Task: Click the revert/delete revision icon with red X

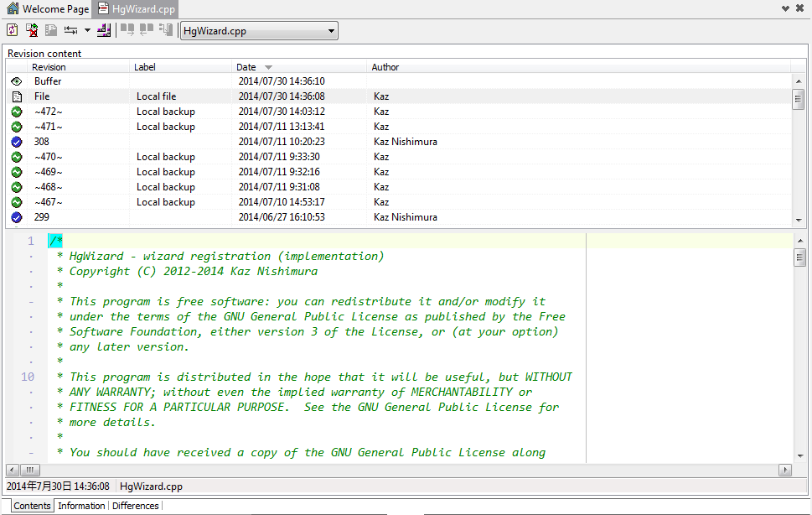Action: point(32,30)
